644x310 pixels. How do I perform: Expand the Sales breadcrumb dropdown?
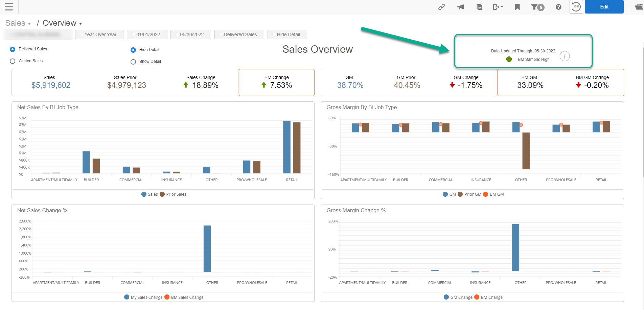click(x=18, y=23)
